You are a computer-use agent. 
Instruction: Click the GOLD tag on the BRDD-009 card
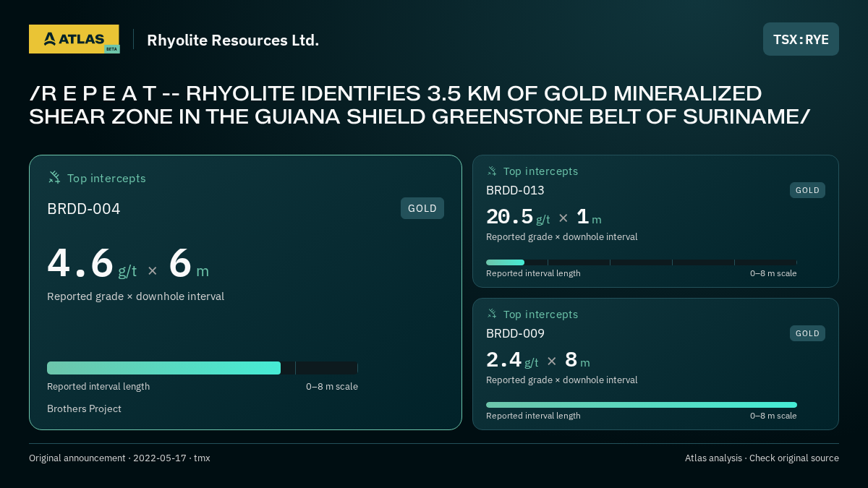[x=807, y=333]
